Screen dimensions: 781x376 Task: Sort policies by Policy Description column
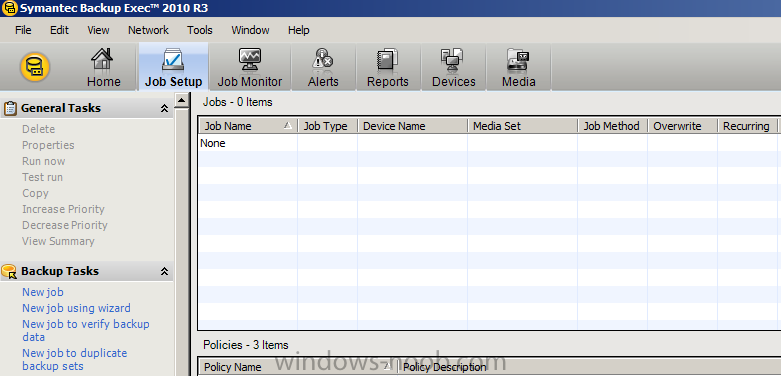click(x=589, y=367)
